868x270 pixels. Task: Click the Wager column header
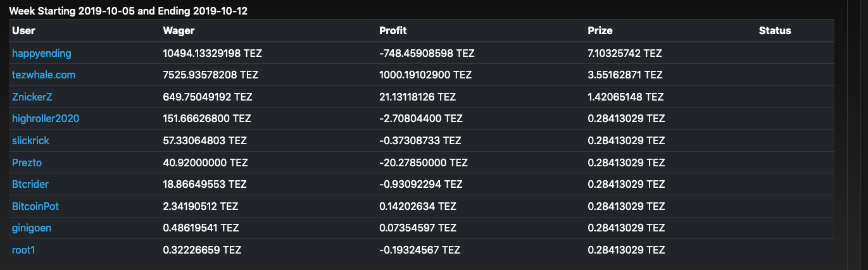[179, 30]
